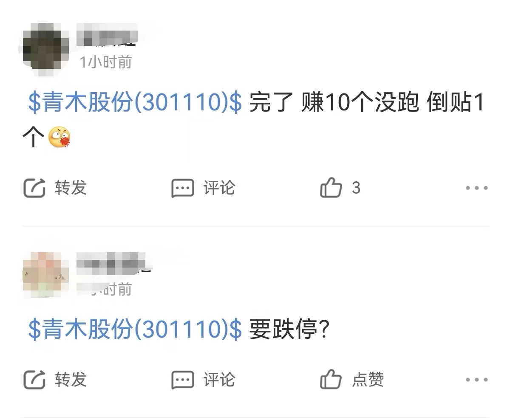The width and height of the screenshot is (510, 420).
Task: Open the 青木股份(301110) stock link in the second post
Action: 135,329
